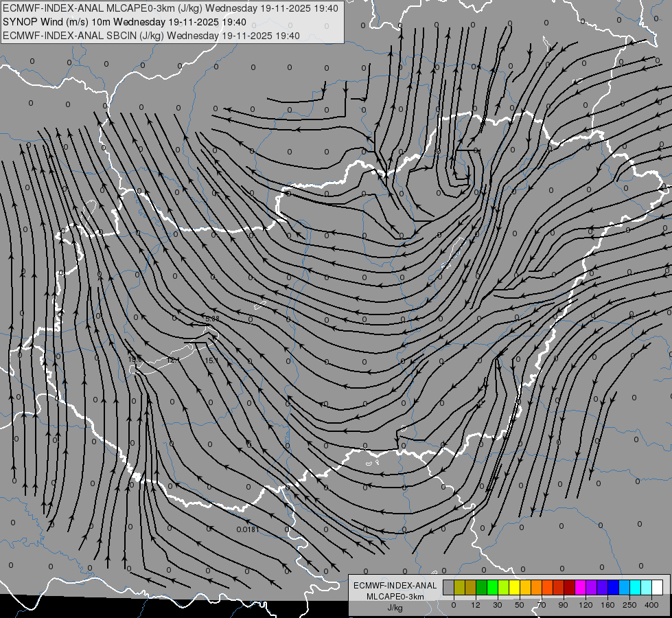672x618 pixels.
Task: Click the legend tick label 120
Action: pos(586,605)
